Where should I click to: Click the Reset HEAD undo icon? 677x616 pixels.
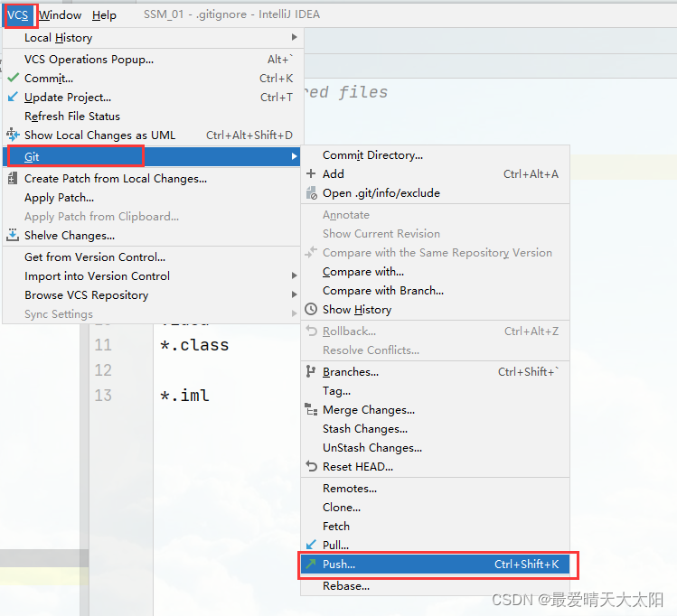point(311,466)
